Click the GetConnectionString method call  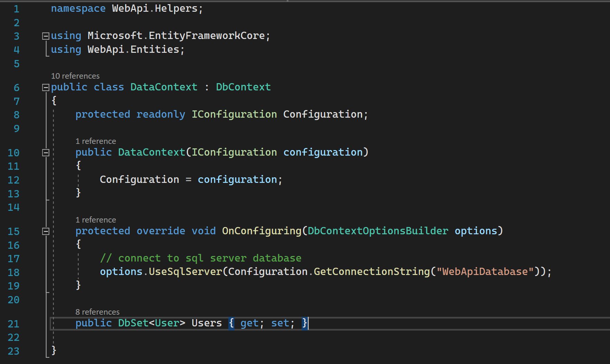(372, 272)
